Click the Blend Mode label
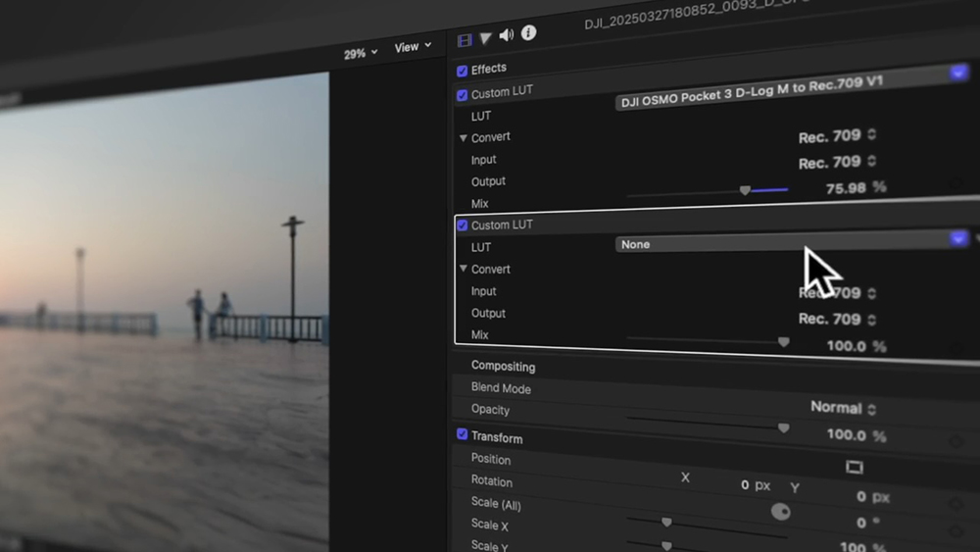Viewport: 980px width, 552px height. coord(501,388)
